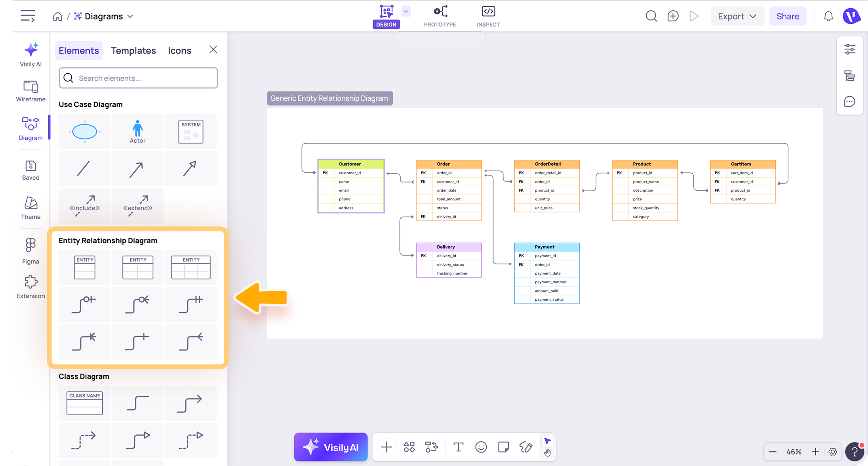This screenshot has height=466, width=868.
Task: Open the hamburger menu
Action: point(28,16)
